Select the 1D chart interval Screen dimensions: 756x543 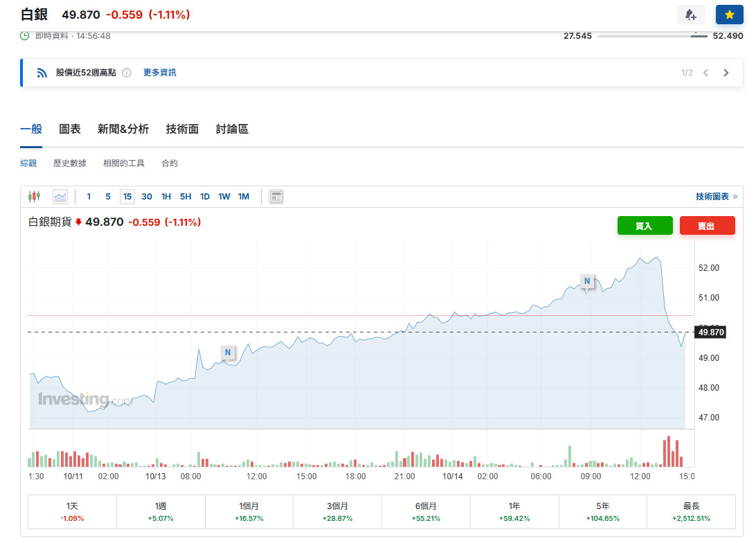(205, 197)
